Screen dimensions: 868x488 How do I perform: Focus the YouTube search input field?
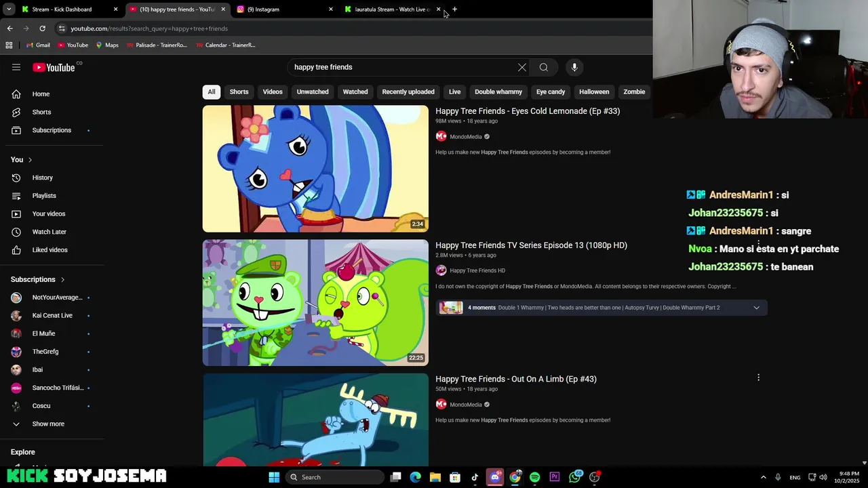coord(403,67)
